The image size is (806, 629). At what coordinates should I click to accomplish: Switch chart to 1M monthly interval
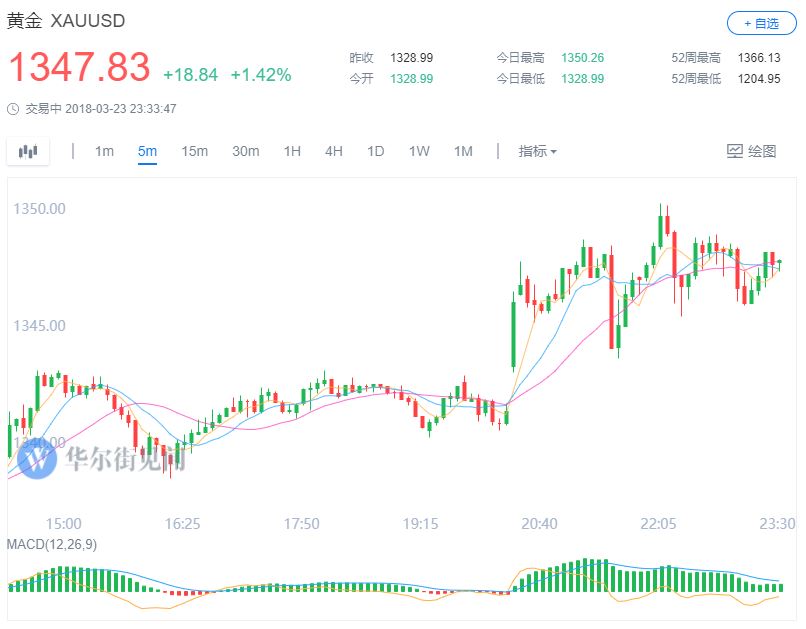[463, 151]
